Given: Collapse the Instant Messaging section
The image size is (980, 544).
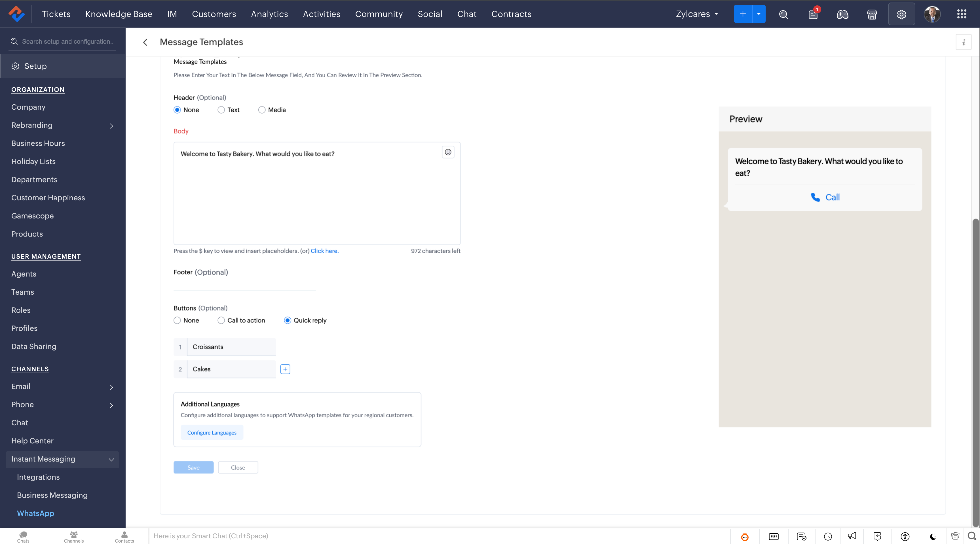Looking at the screenshot, I should point(111,460).
